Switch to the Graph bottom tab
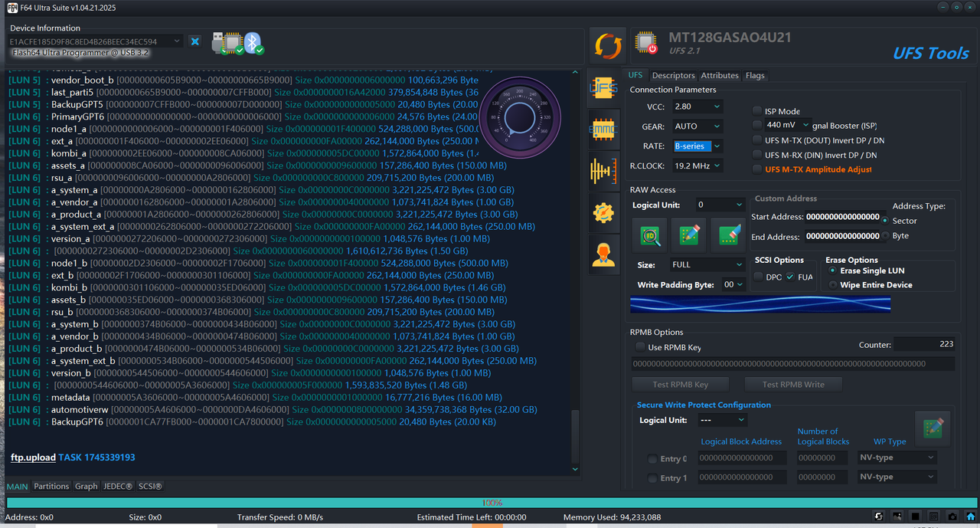Image resolution: width=980 pixels, height=528 pixels. tap(87, 486)
